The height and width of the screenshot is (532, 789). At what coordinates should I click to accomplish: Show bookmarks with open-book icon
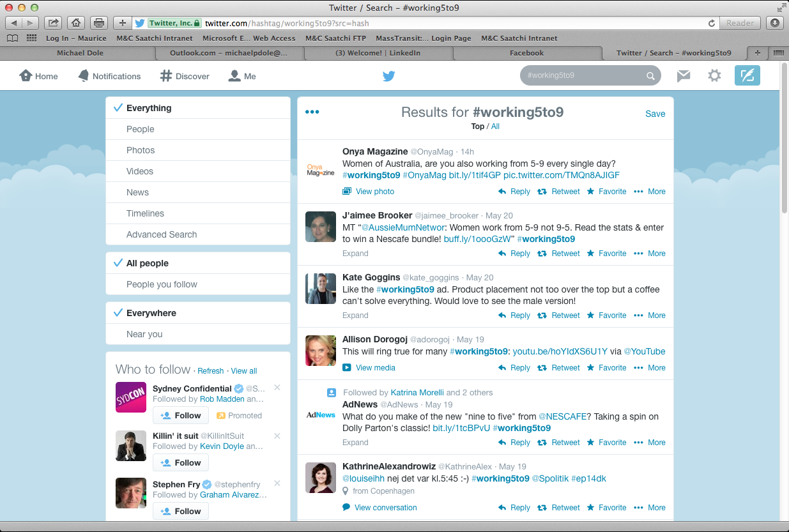click(x=12, y=38)
